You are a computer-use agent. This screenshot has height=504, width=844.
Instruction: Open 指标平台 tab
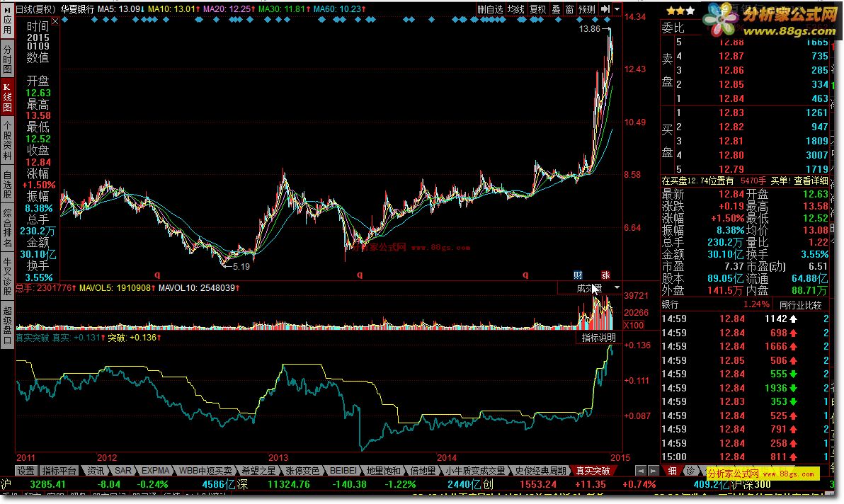point(59,471)
